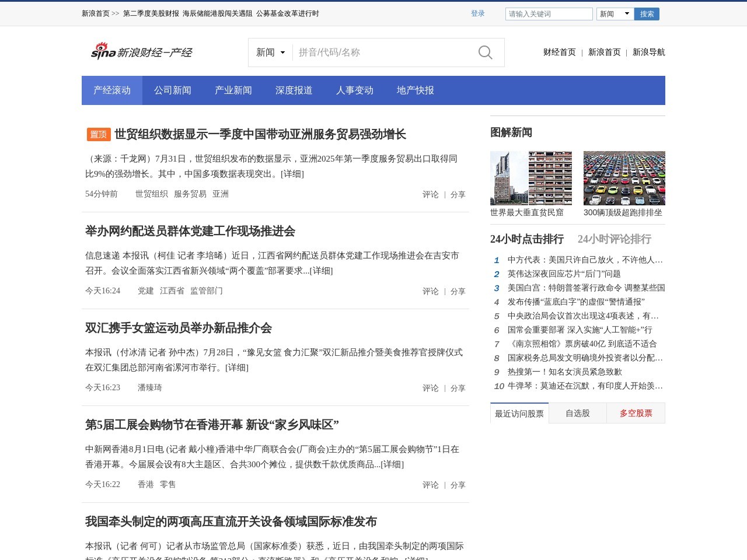The width and height of the screenshot is (747, 560).
Task: Select the 24小时点击排行 tab
Action: tap(527, 239)
